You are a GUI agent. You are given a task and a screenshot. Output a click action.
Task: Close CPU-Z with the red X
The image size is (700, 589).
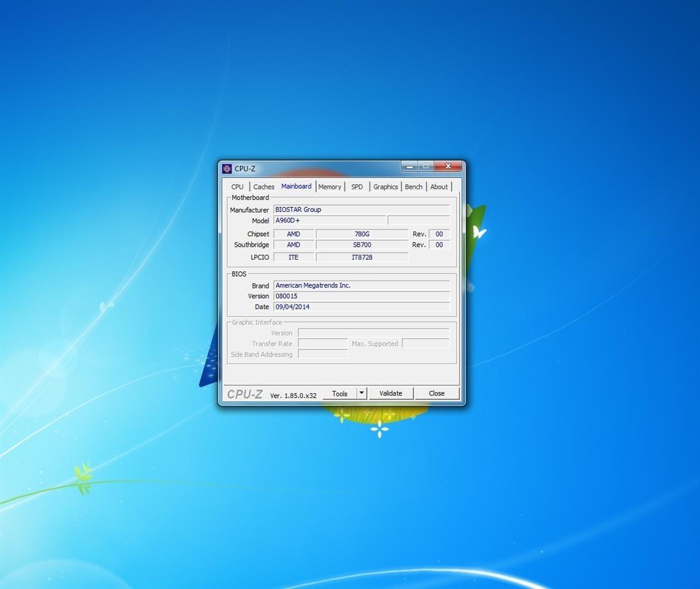(x=448, y=166)
